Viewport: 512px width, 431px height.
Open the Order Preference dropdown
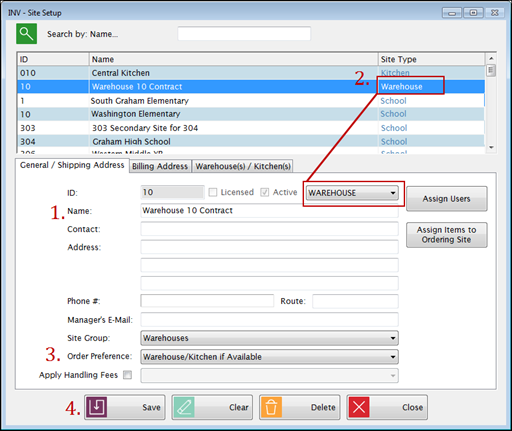tap(269, 357)
